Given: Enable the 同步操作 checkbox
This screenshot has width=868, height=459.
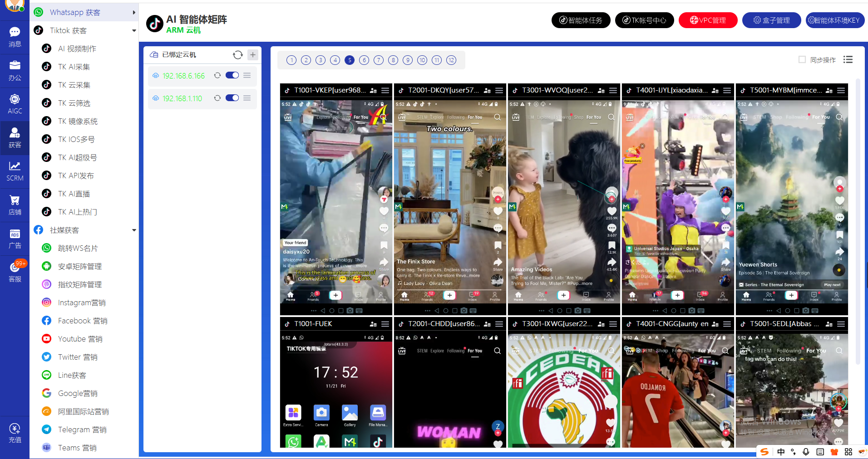Looking at the screenshot, I should pyautogui.click(x=802, y=60).
